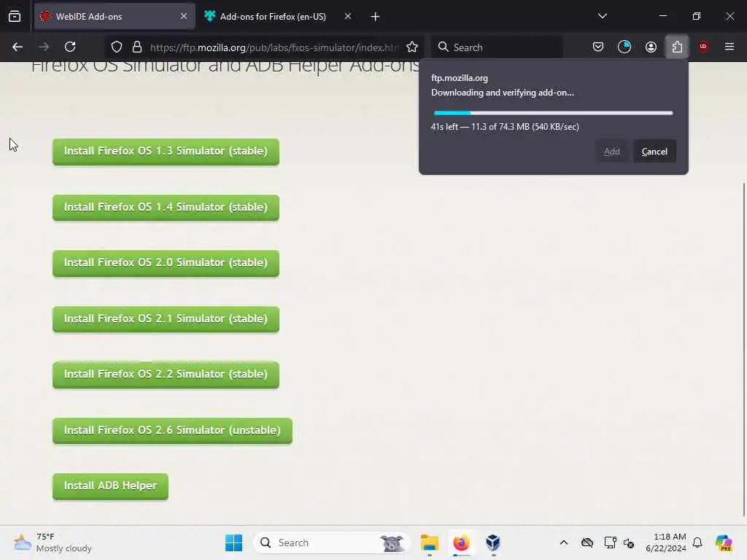The width and height of the screenshot is (747, 560).
Task: Open the Copilot preview icon
Action: [724, 542]
